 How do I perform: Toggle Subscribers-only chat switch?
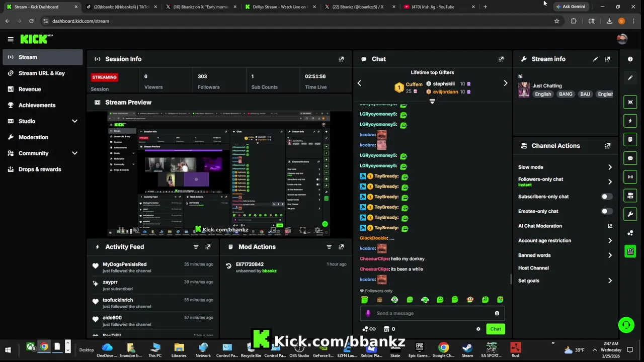click(x=607, y=197)
